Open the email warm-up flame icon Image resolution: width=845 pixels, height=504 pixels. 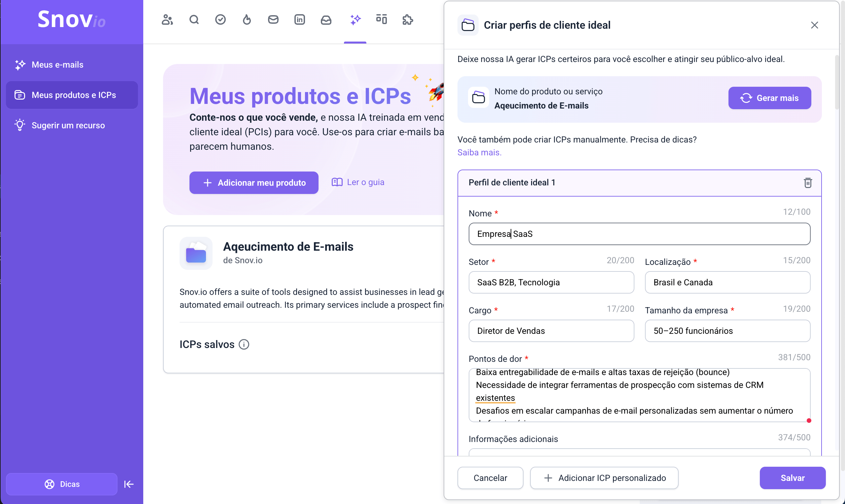click(x=247, y=20)
